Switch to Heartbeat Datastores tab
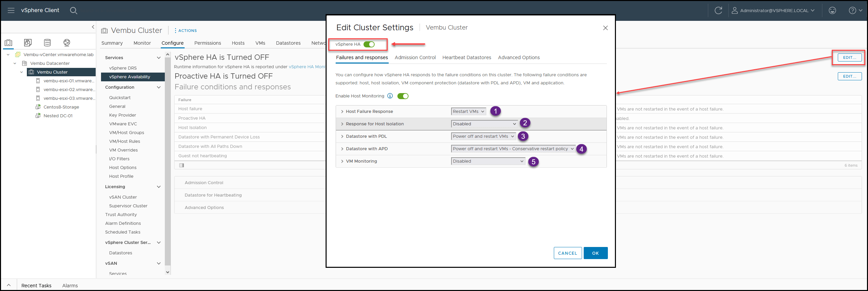 tap(466, 58)
